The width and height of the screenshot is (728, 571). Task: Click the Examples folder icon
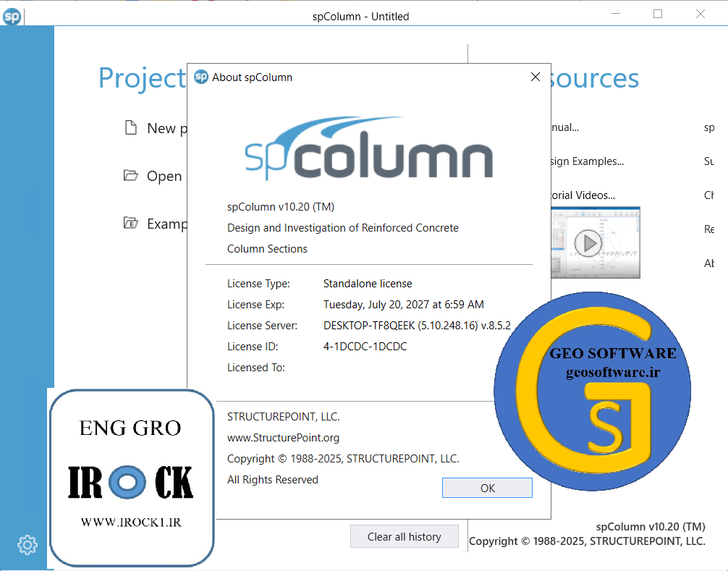[x=131, y=223]
